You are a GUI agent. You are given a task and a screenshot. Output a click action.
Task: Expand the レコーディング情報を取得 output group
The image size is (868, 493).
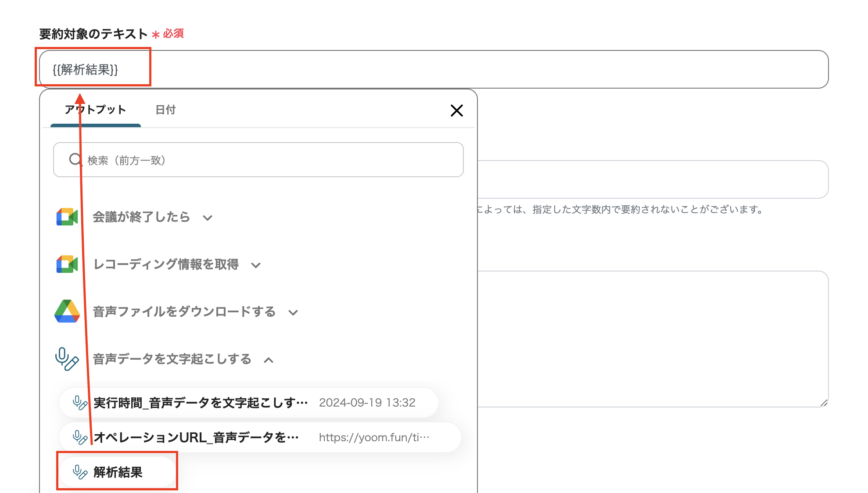click(x=256, y=264)
